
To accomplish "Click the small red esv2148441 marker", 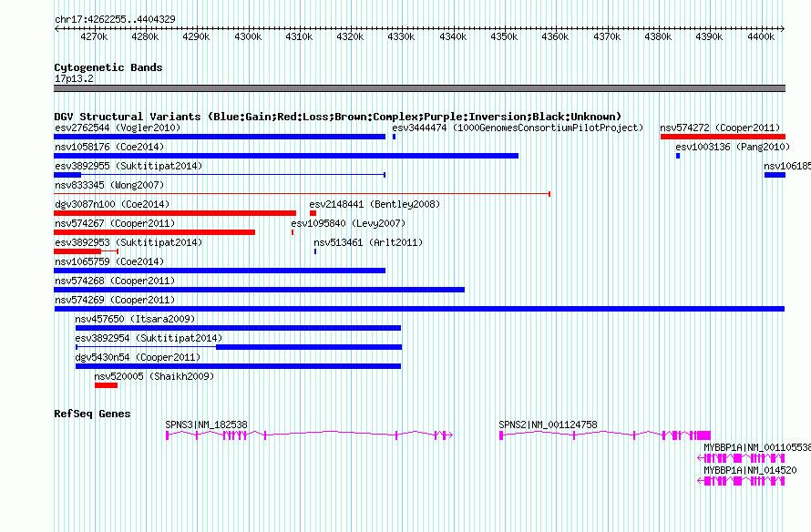I will pos(313,213).
